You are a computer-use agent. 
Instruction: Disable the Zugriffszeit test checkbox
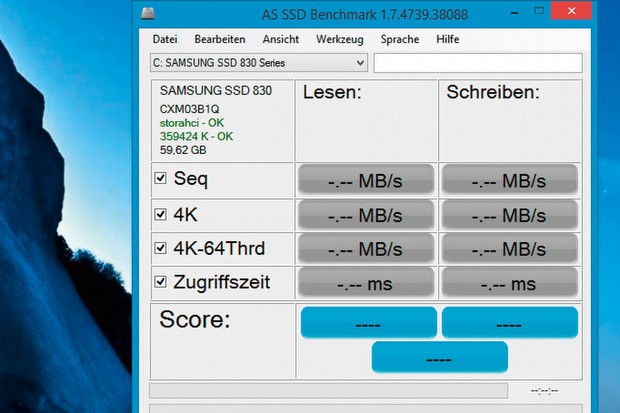[160, 282]
